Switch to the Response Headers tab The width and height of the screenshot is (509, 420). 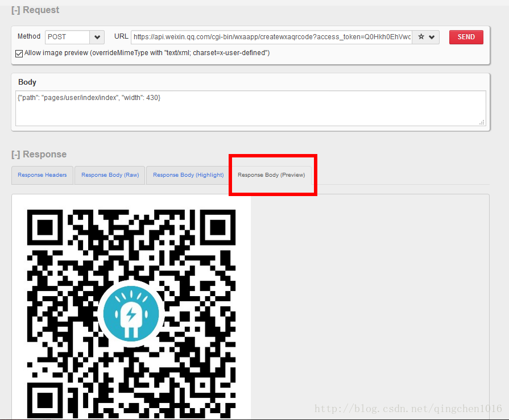pos(42,175)
